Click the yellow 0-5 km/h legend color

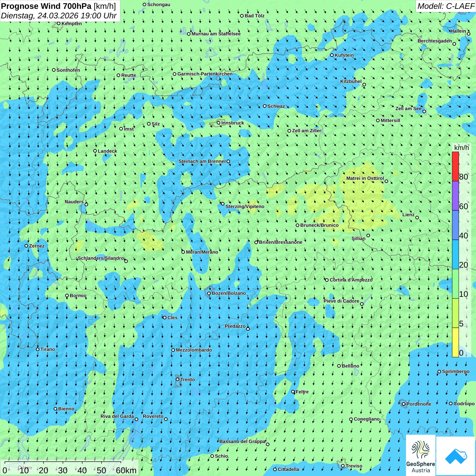point(455,342)
